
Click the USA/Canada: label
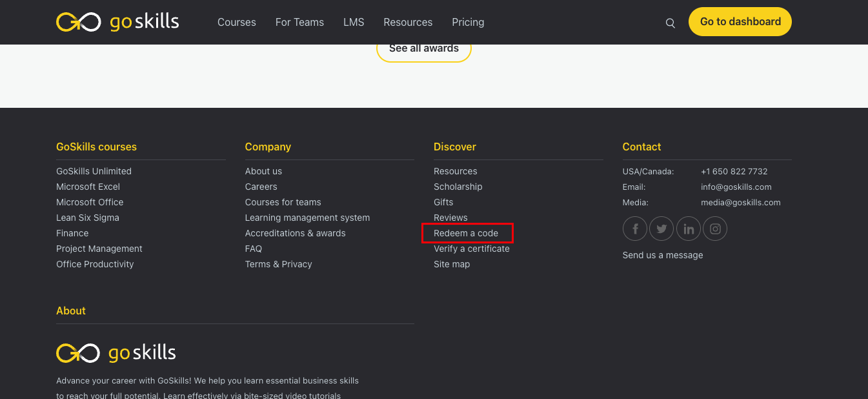coord(648,171)
